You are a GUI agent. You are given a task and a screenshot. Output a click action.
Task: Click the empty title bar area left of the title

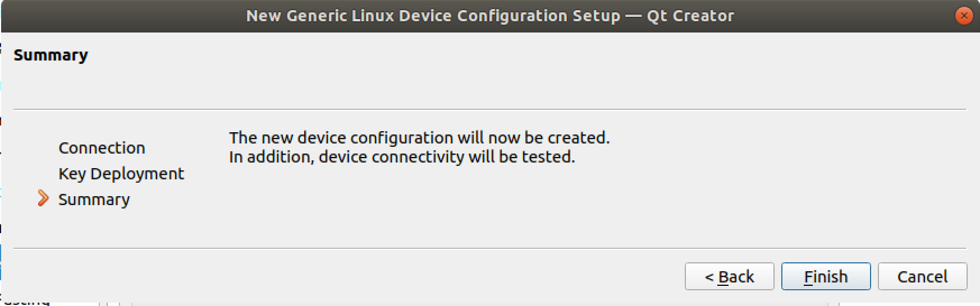pyautogui.click(x=112, y=16)
